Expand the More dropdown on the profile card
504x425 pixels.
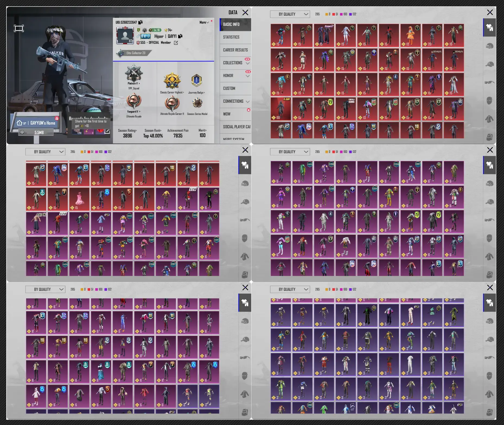(204, 22)
